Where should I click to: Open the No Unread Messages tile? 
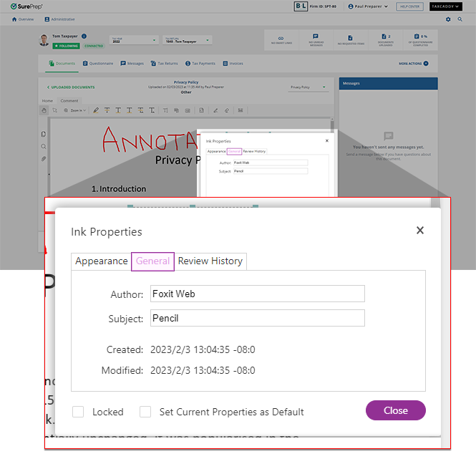click(x=316, y=40)
